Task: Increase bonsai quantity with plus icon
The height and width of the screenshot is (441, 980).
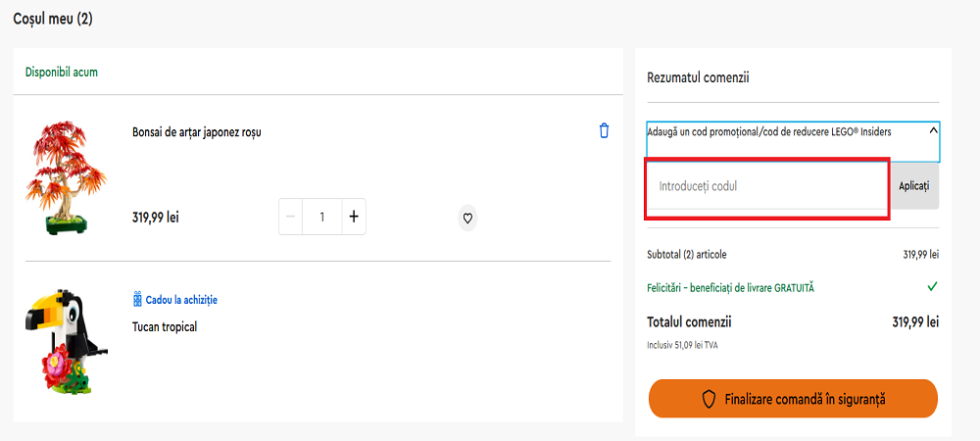Action: tap(354, 217)
